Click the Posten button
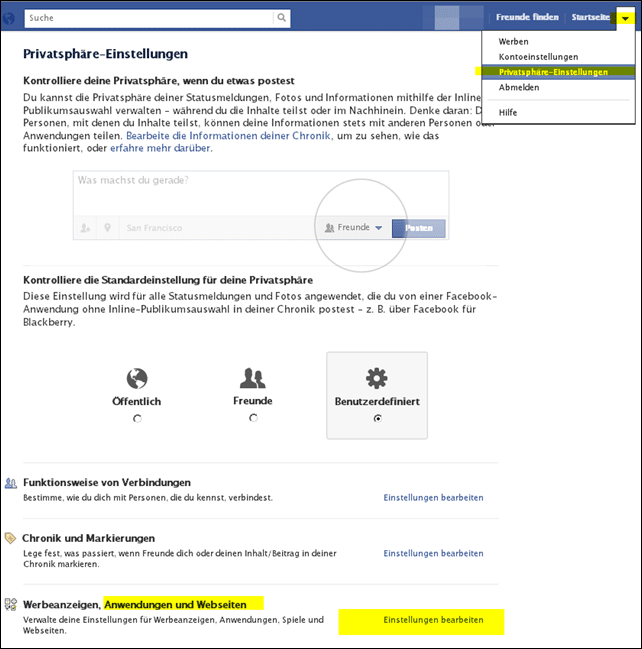642x649 pixels. coord(419,228)
